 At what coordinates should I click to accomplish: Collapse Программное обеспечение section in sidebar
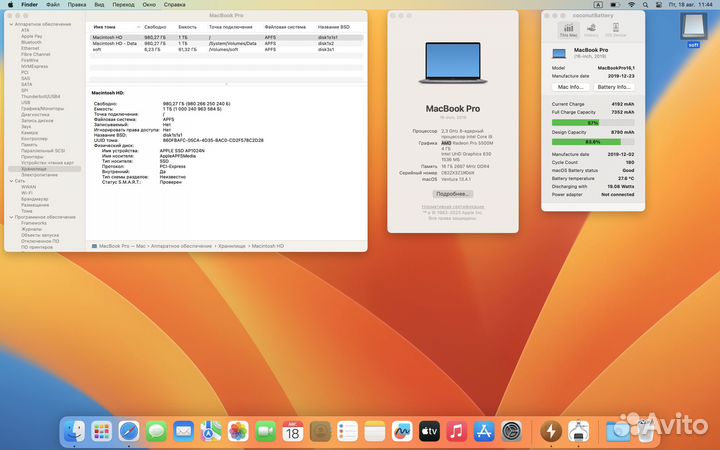point(11,217)
